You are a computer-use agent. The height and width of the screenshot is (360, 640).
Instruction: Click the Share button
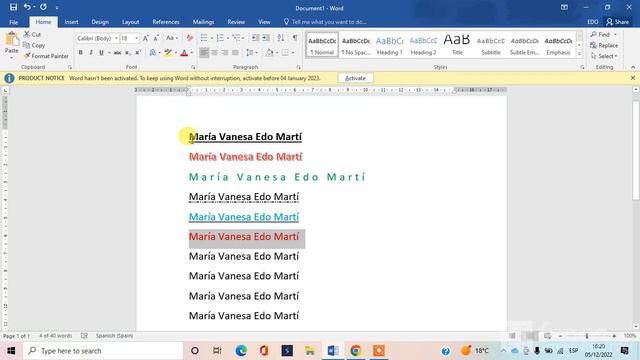coord(617,22)
